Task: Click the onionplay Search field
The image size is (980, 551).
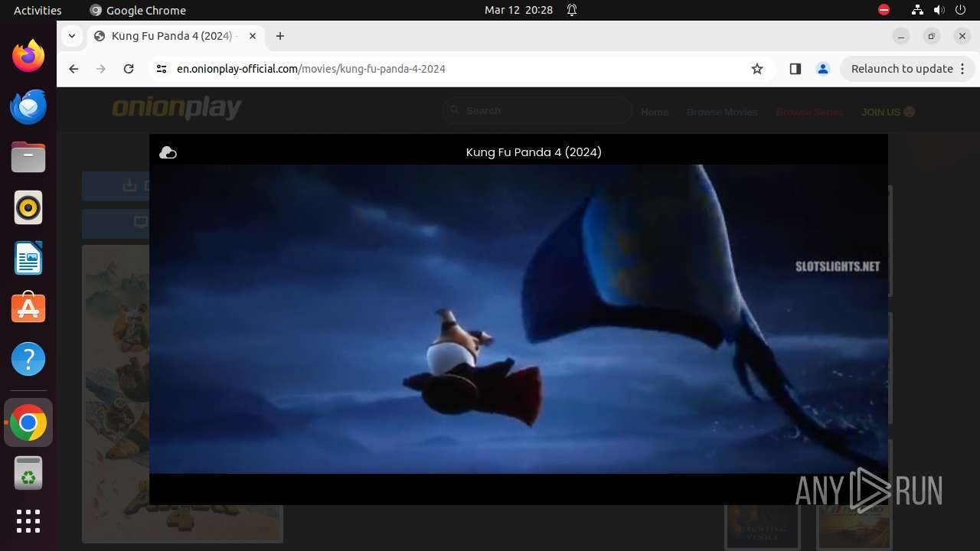Action: (x=537, y=111)
